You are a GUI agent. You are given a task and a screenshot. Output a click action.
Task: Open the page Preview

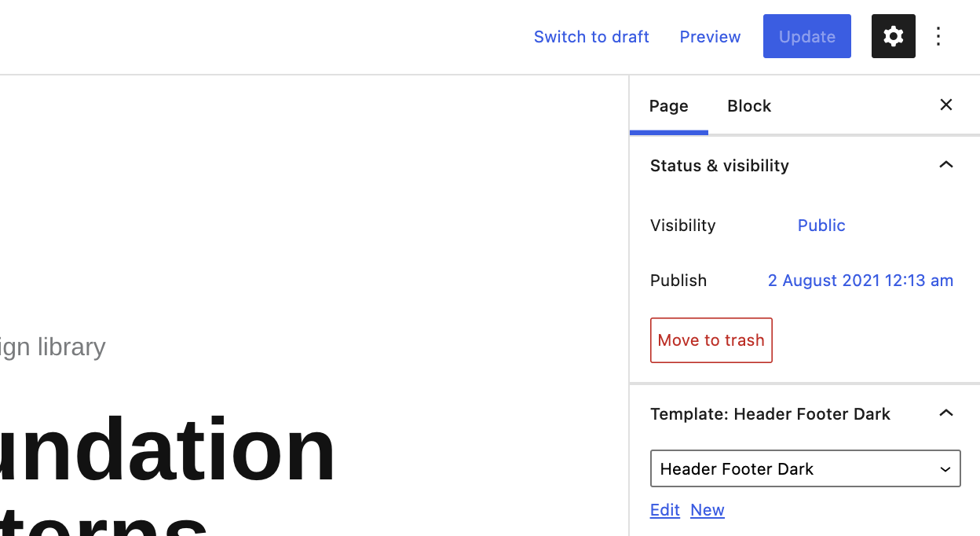(710, 37)
